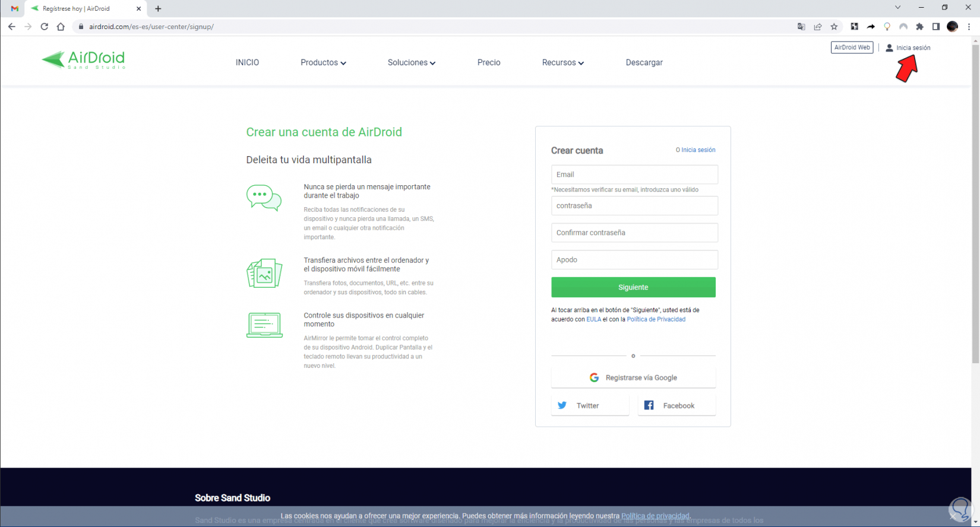
Task: Click the "Deleita tu vida multipantalla" subtitle
Action: click(x=309, y=160)
